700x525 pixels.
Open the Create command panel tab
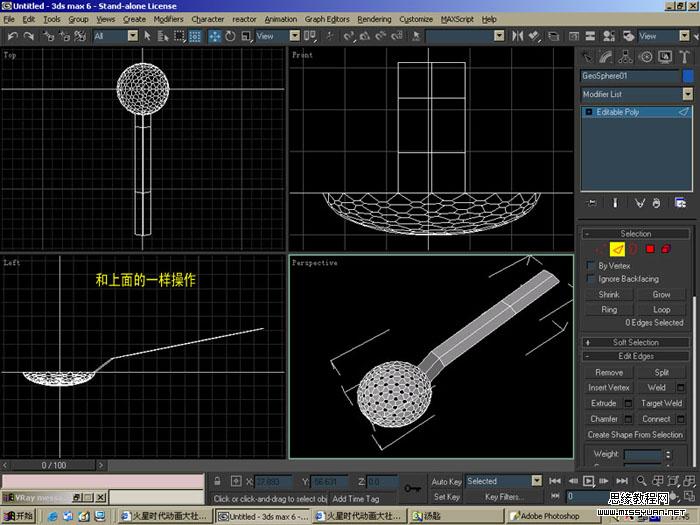[587, 57]
